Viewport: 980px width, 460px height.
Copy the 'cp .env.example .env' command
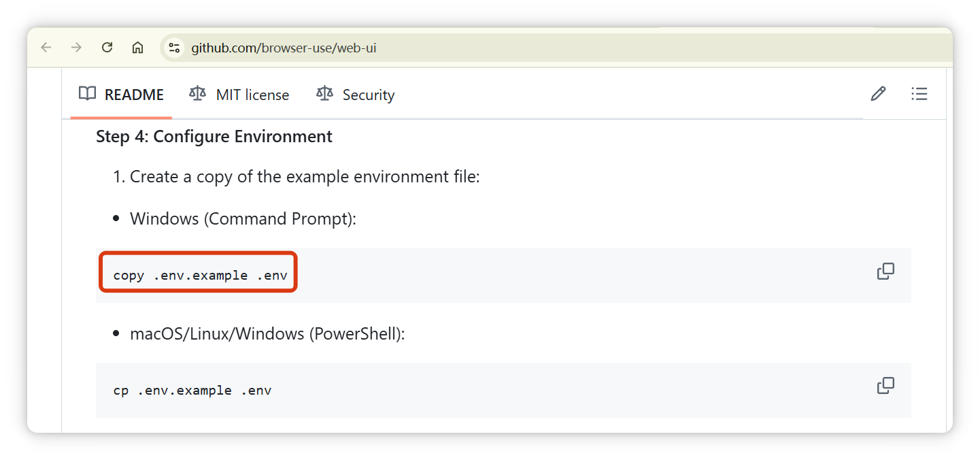tap(885, 386)
